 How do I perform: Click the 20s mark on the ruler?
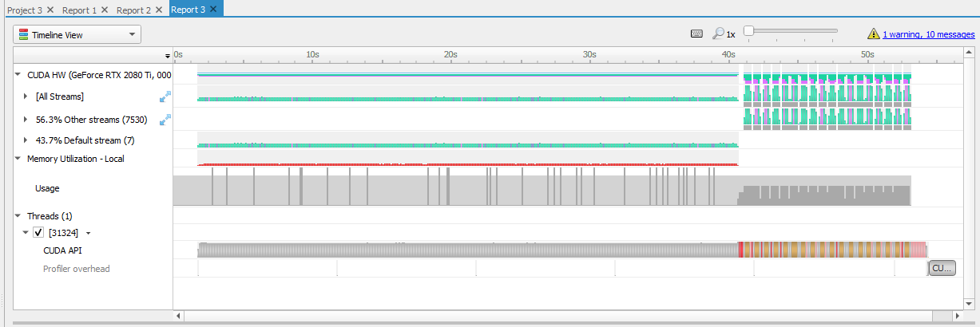(x=451, y=53)
